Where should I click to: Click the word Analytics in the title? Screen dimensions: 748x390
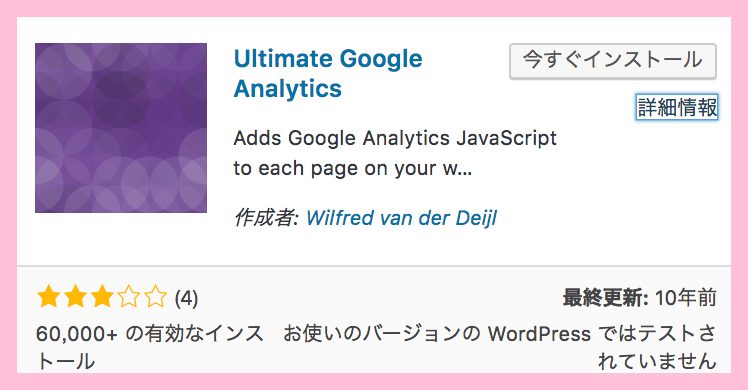(288, 89)
